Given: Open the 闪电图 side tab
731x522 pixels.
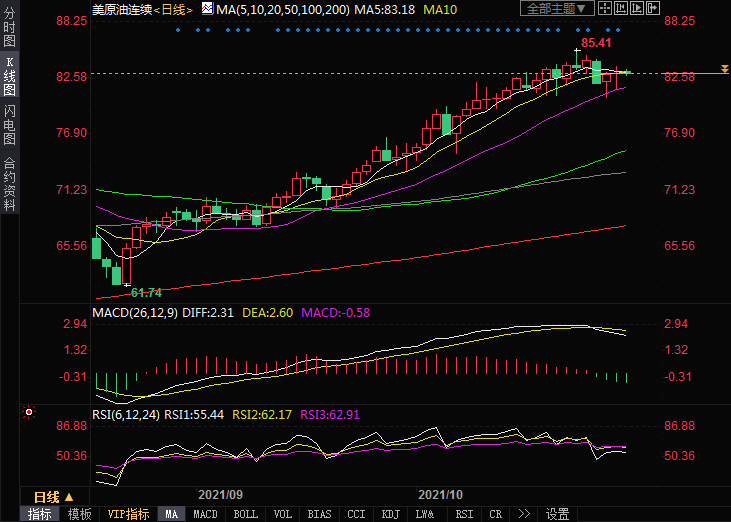Looking at the screenshot, I should click(9, 124).
